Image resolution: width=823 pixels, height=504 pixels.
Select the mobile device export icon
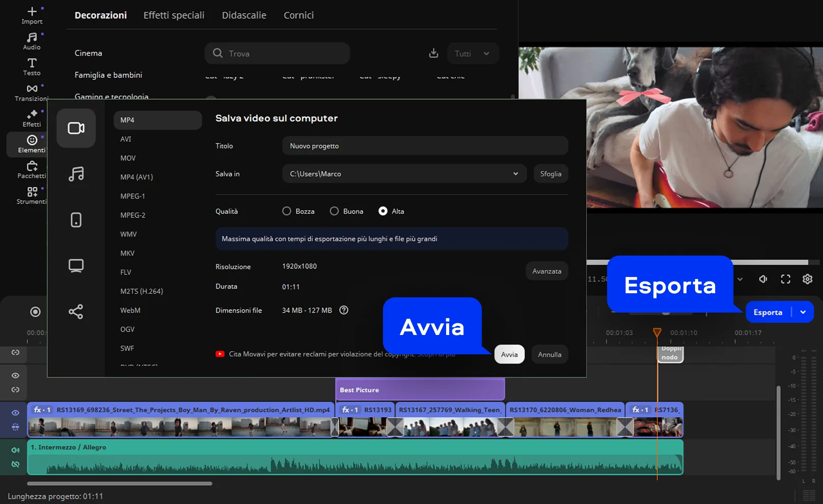pos(76,220)
